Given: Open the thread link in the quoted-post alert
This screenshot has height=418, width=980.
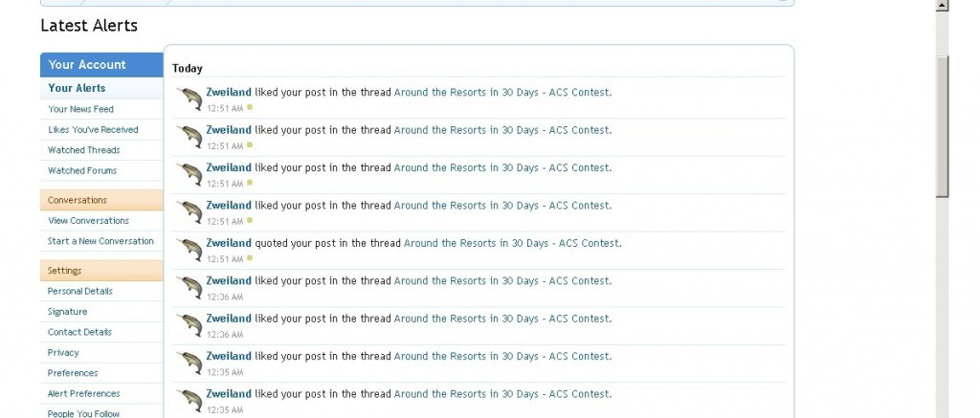Looking at the screenshot, I should click(x=513, y=243).
